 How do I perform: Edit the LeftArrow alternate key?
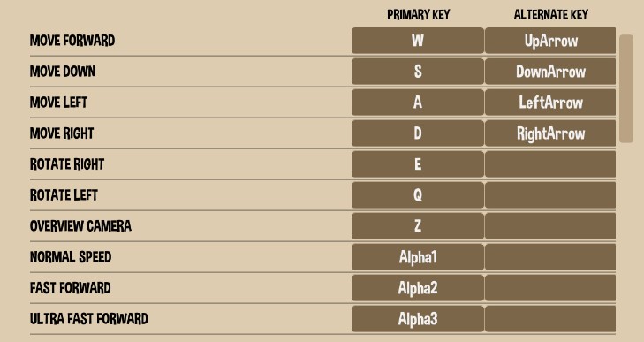[550, 102]
